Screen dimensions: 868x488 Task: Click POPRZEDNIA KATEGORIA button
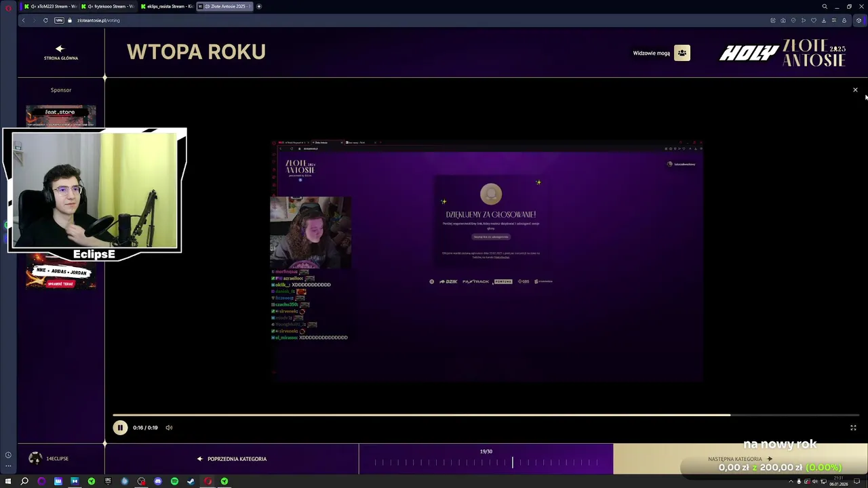click(x=232, y=459)
